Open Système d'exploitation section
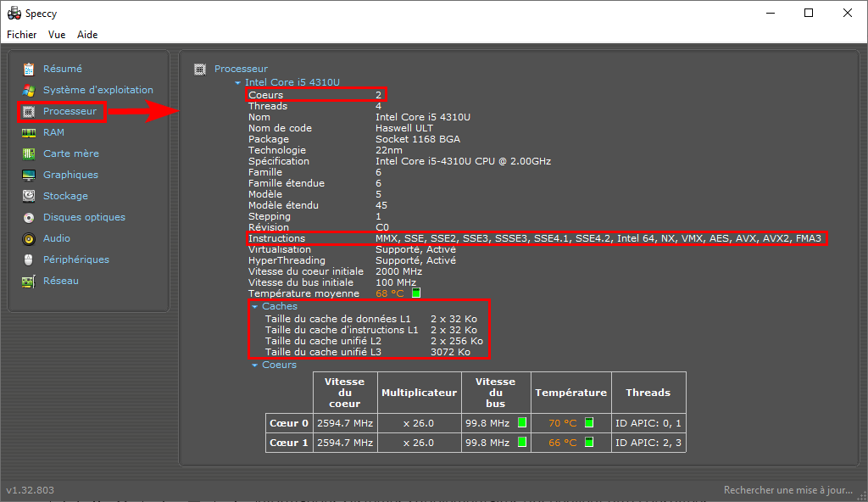 98,90
